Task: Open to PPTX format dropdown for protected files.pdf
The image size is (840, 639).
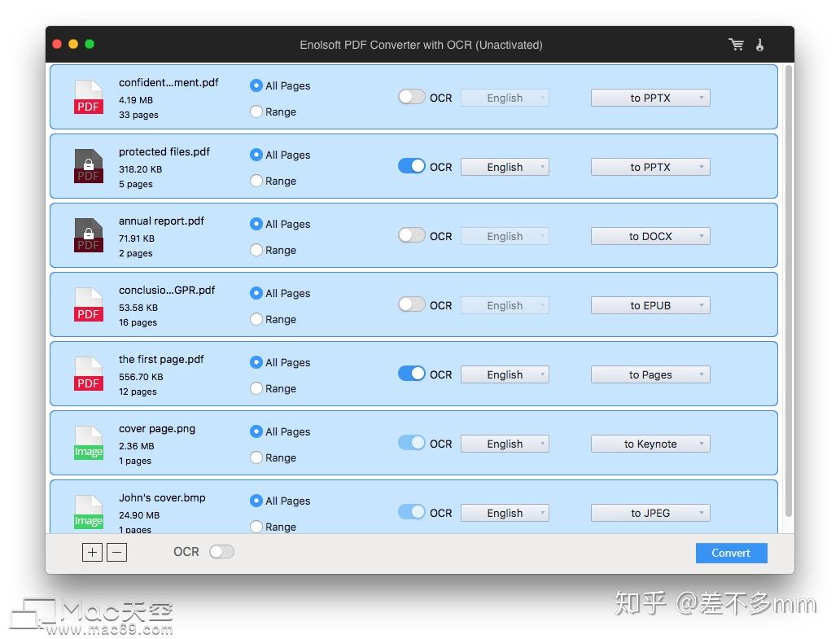Action: click(x=650, y=167)
